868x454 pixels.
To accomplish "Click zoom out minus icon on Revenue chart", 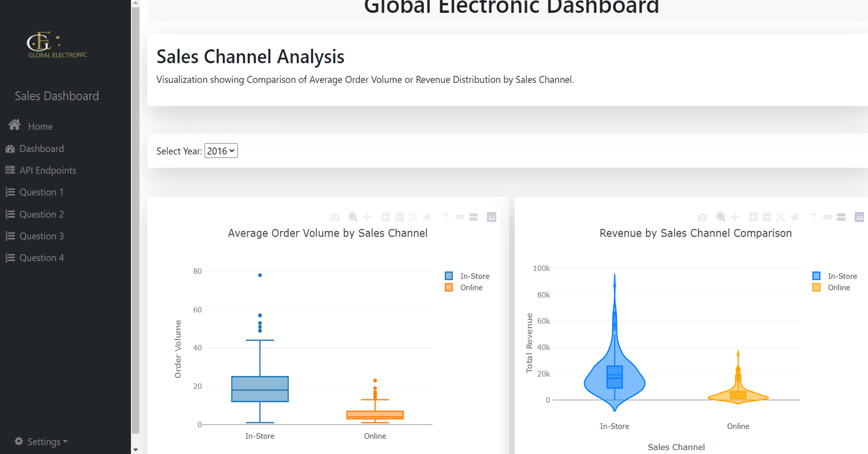I will (x=767, y=217).
